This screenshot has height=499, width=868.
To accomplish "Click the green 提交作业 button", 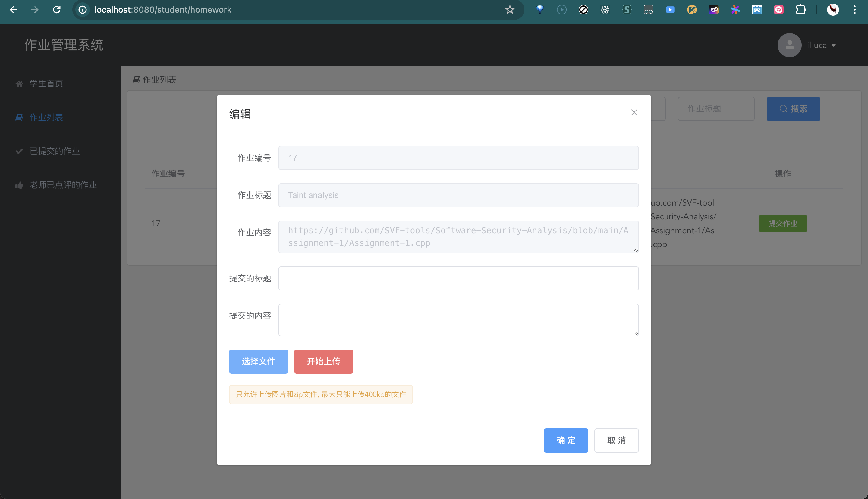I will pos(783,224).
